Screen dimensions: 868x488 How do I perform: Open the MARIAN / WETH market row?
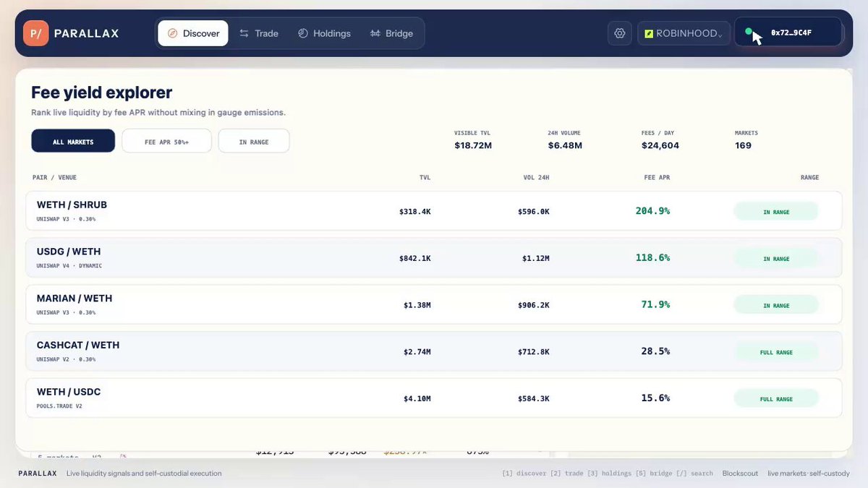434,304
